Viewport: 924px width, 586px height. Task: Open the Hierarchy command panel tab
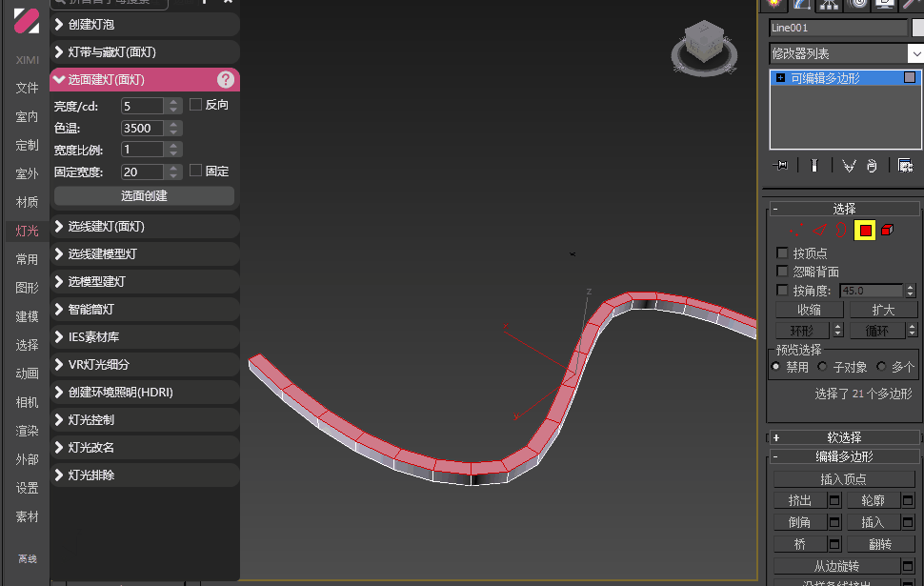829,5
